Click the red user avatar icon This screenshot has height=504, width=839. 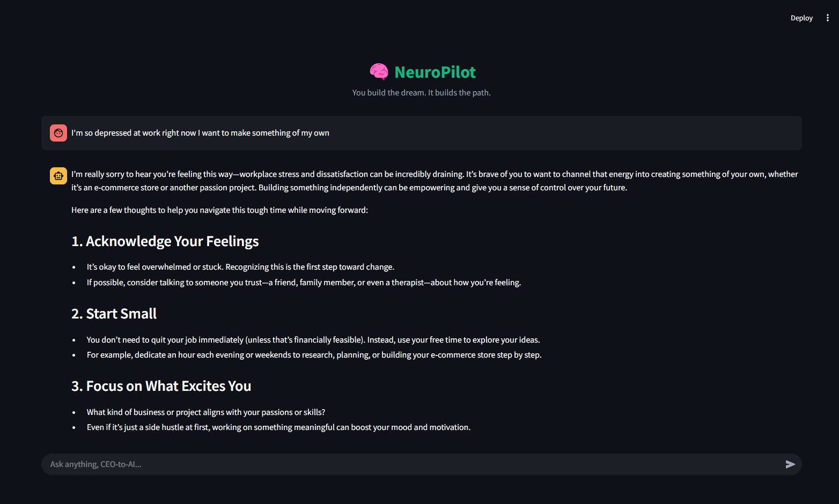click(x=58, y=133)
